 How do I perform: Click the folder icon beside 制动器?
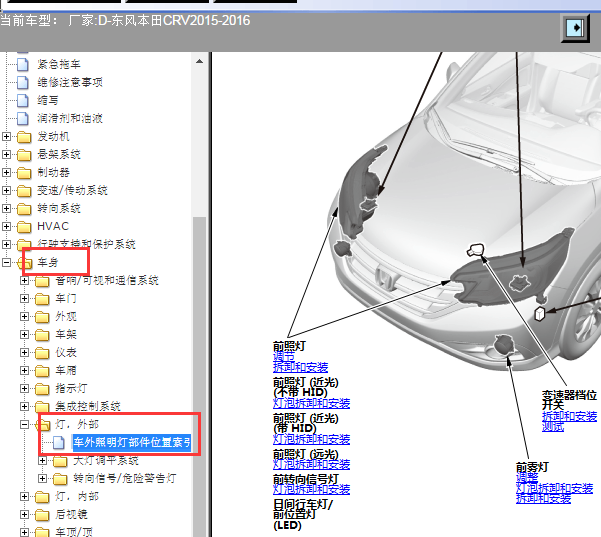click(24, 173)
